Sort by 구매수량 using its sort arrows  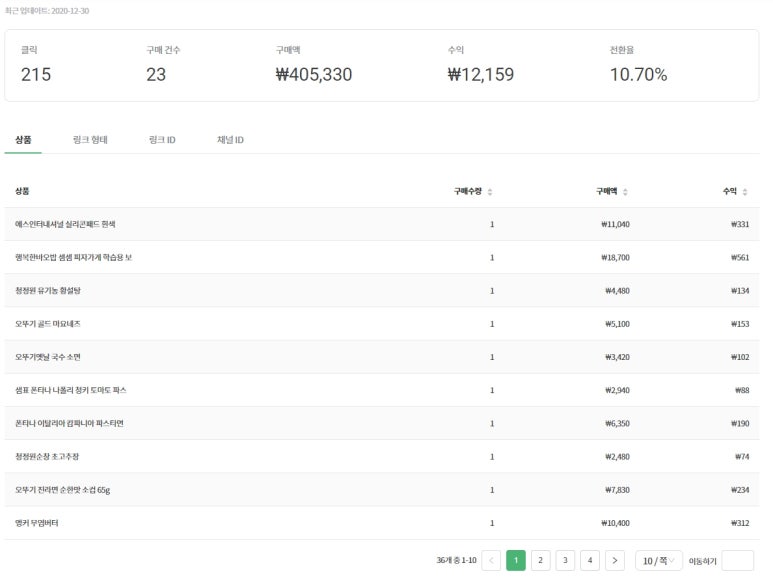coord(489,191)
